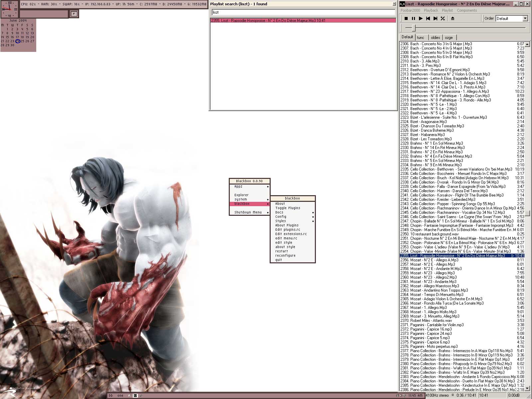Select the highlighted blackbox menu entry
The height and width of the screenshot is (399, 532).
click(x=249, y=204)
